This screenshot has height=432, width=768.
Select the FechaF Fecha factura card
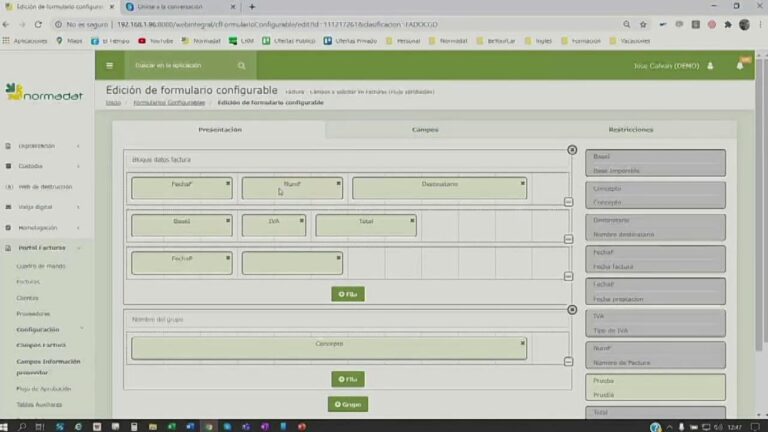[655, 259]
